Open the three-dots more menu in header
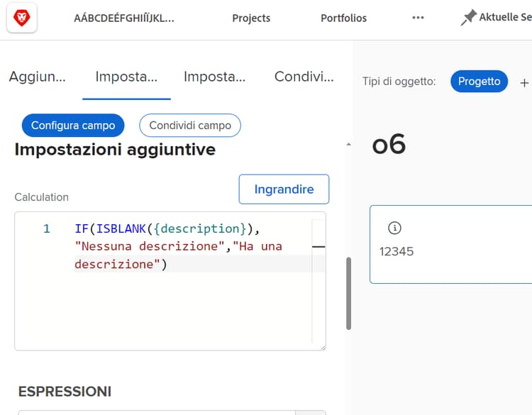The height and width of the screenshot is (415, 532). 418,18
